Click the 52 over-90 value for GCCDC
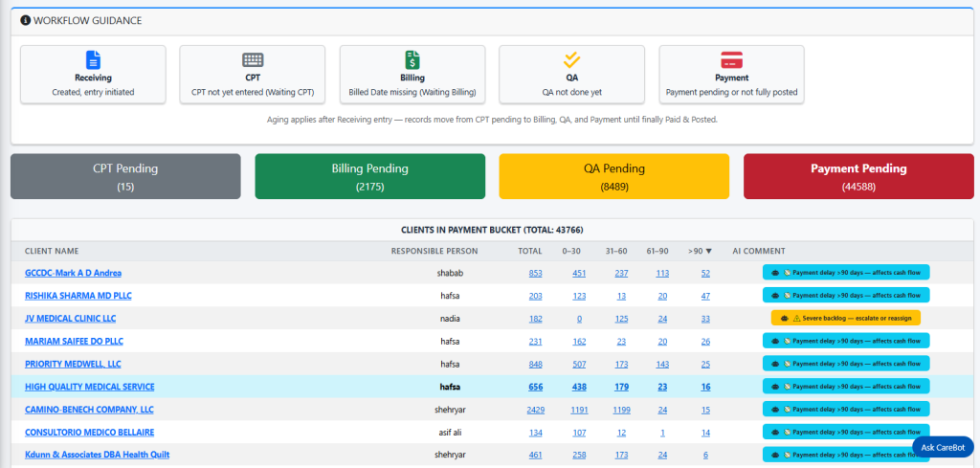This screenshot has width=980, height=468. tap(705, 273)
